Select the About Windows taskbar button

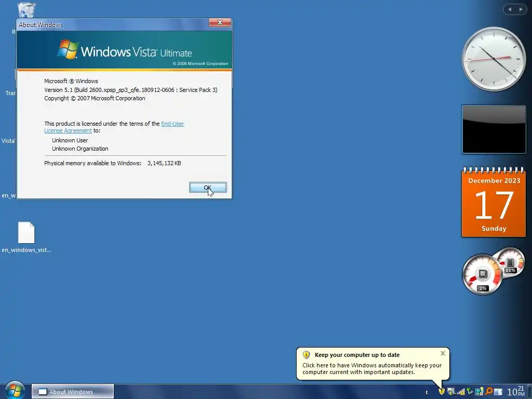pyautogui.click(x=73, y=392)
